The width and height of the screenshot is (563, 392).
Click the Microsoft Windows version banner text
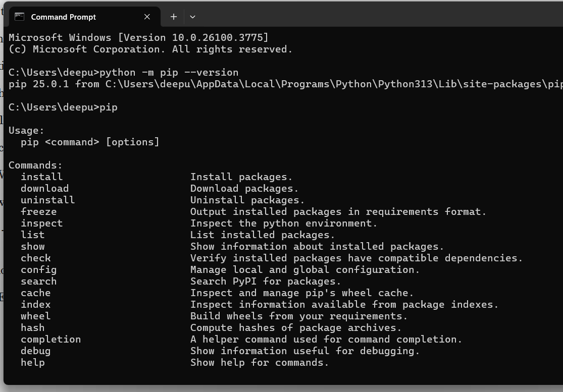(x=138, y=38)
